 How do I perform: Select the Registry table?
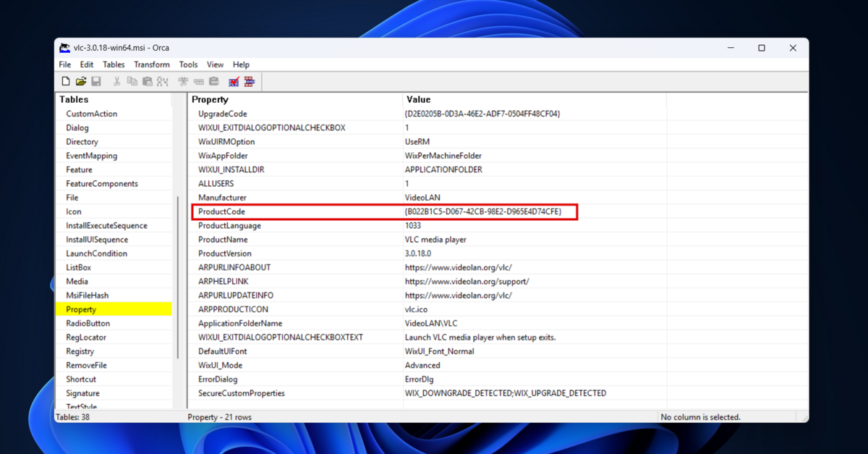tap(80, 351)
